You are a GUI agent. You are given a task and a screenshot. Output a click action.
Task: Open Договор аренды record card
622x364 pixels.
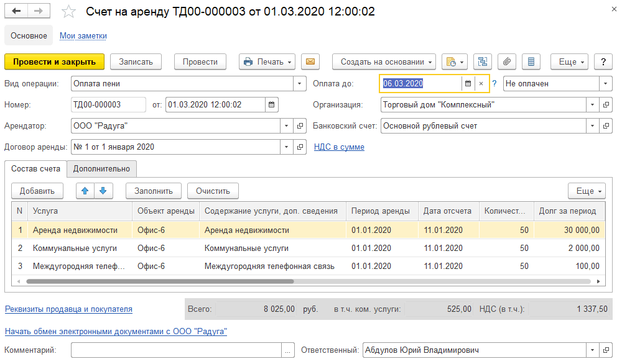(x=300, y=147)
